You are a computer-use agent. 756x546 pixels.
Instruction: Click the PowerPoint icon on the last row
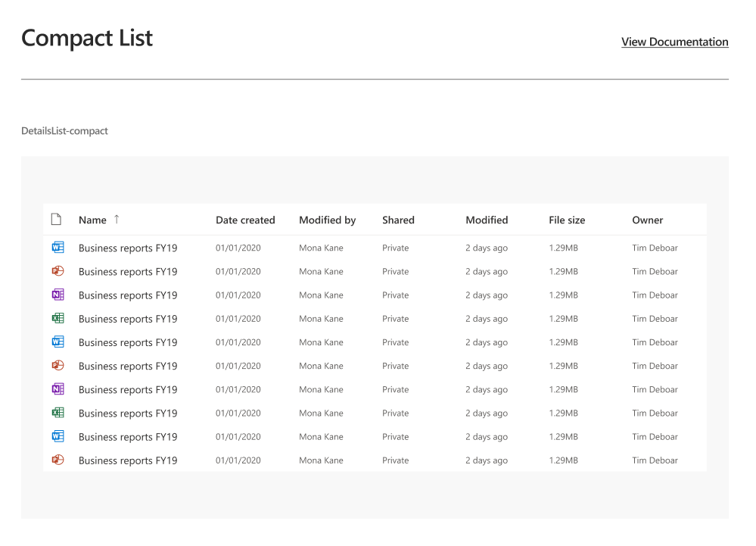tap(58, 460)
